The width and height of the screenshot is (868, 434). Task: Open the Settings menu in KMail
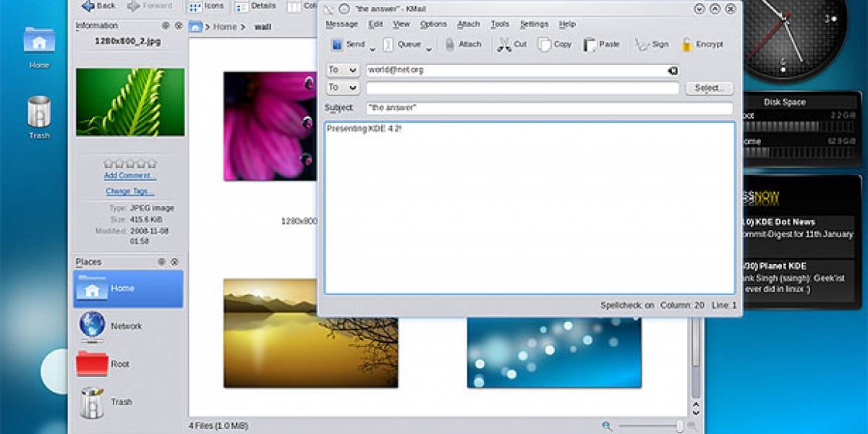(x=534, y=24)
